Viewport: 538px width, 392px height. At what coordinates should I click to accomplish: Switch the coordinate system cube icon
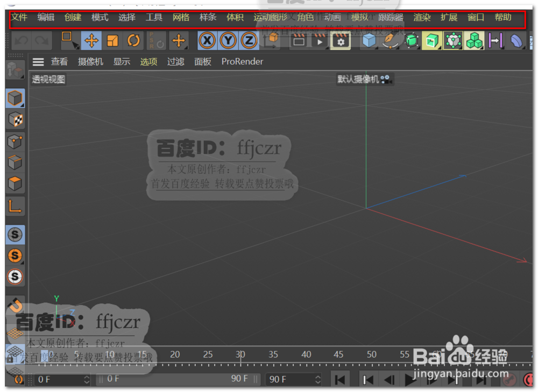(x=272, y=41)
